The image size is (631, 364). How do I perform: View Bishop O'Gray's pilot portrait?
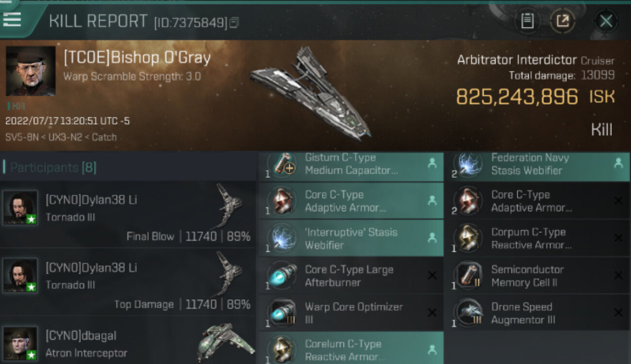[x=30, y=71]
